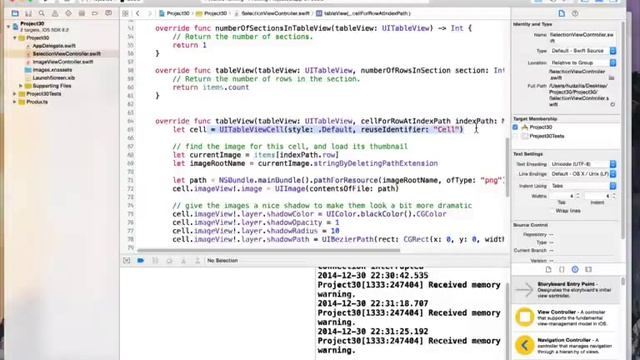Open the Debug navigator icon
The image size is (640, 360).
point(82,13)
